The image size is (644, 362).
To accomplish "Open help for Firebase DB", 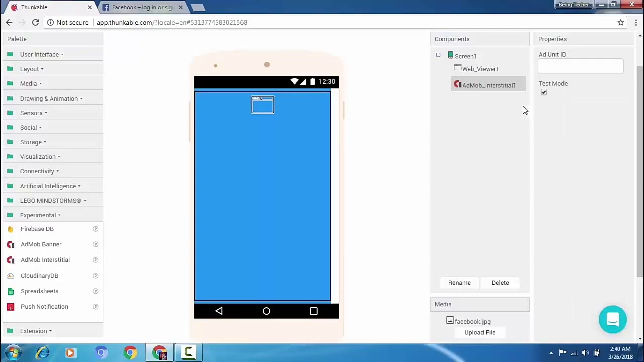I will pyautogui.click(x=95, y=229).
